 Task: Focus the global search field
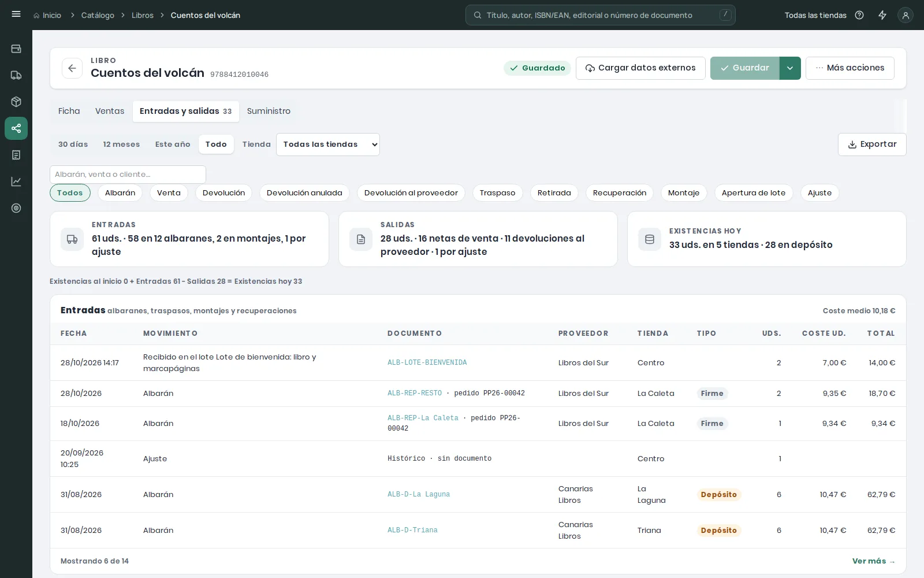pos(601,15)
